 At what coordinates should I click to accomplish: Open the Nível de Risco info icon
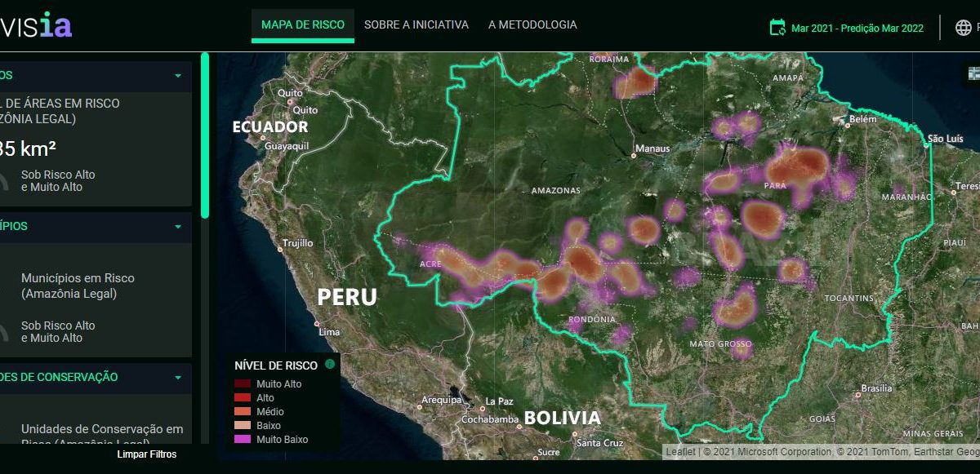tap(330, 365)
